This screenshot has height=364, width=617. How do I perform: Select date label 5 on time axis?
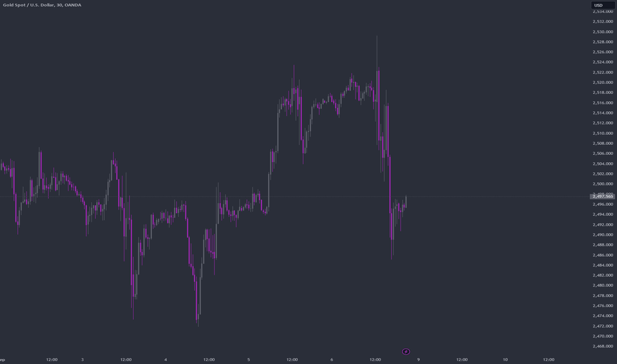coord(249,359)
